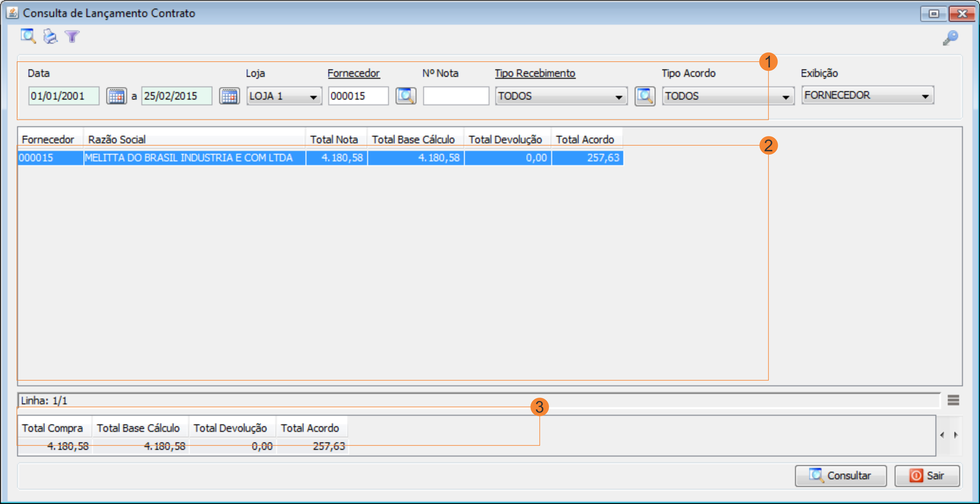Viewport: 980px width, 504px height.
Task: Sort by Total Nota column header
Action: [x=336, y=139]
